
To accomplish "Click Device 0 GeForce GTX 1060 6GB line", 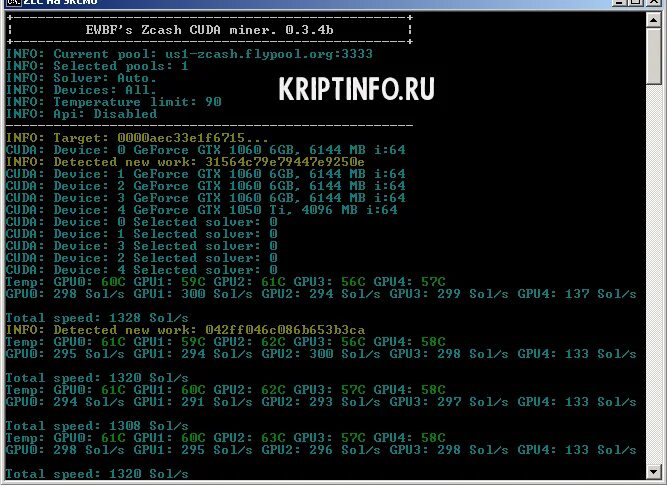I will (x=206, y=150).
